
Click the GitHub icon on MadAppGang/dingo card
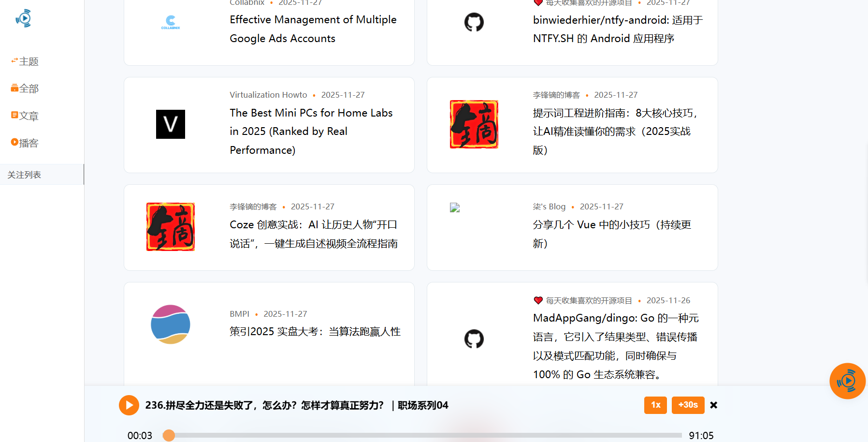[474, 339]
